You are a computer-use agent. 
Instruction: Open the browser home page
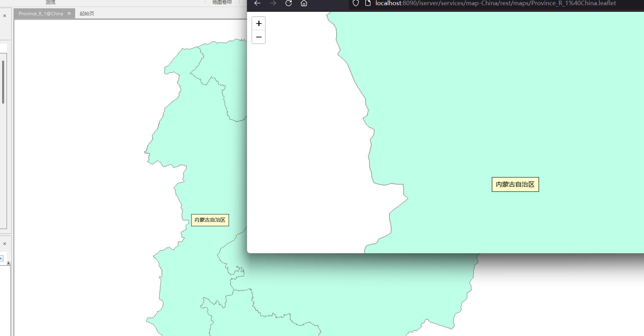coord(304,3)
